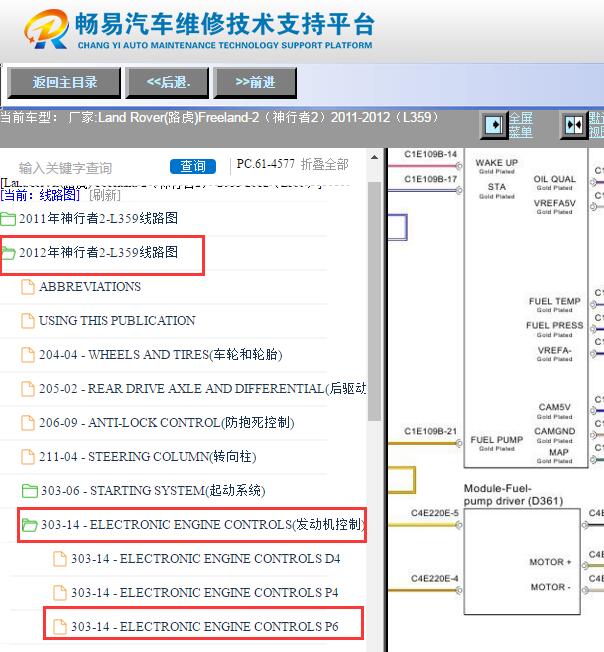Click the 303-06 folder icon

pyautogui.click(x=30, y=491)
